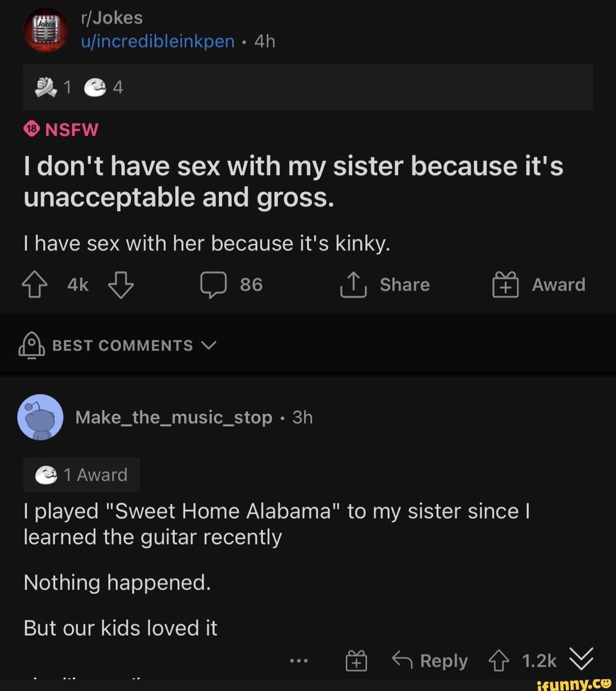View the post's awards row
Viewport: 616px width, 691px height.
[x=74, y=88]
